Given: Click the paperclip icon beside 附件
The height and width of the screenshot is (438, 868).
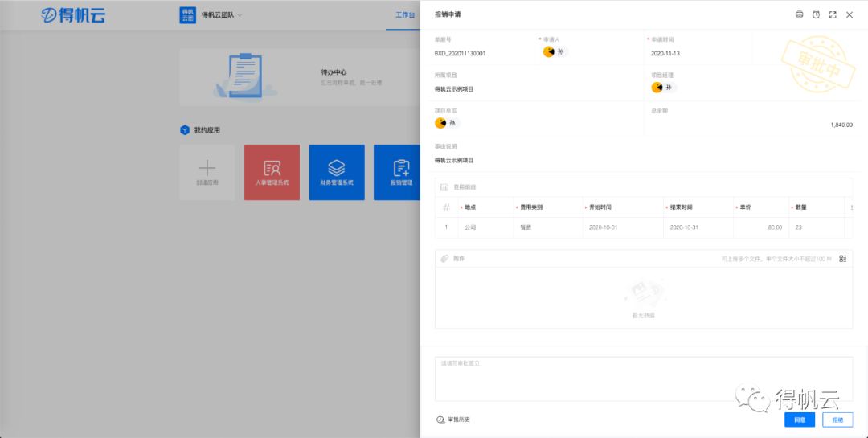Looking at the screenshot, I should [x=444, y=259].
